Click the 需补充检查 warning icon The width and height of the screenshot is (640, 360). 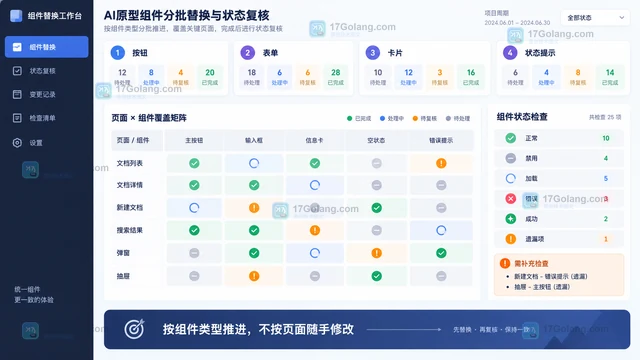505,263
